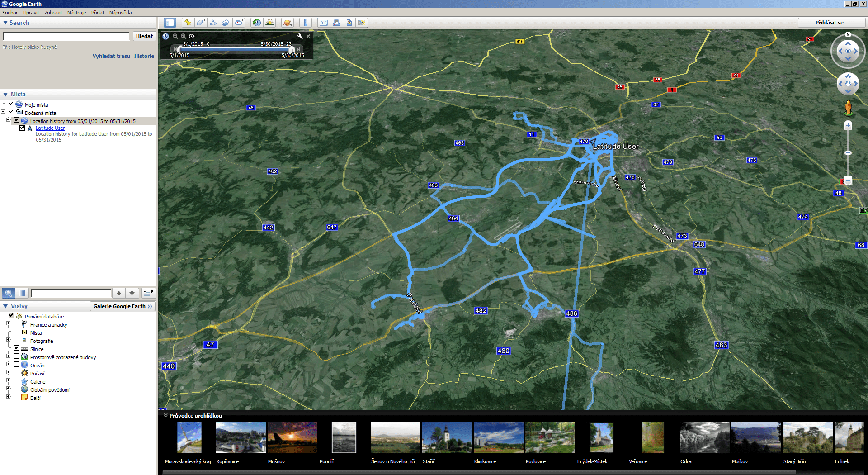Click the print icon in toolbar
868x475 pixels.
tap(336, 23)
